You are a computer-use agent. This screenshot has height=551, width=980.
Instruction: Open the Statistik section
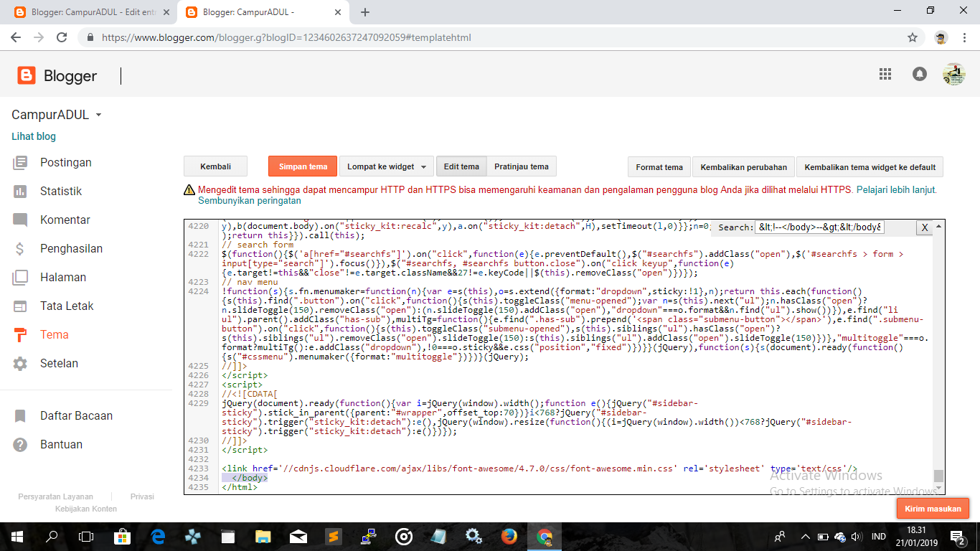61,192
